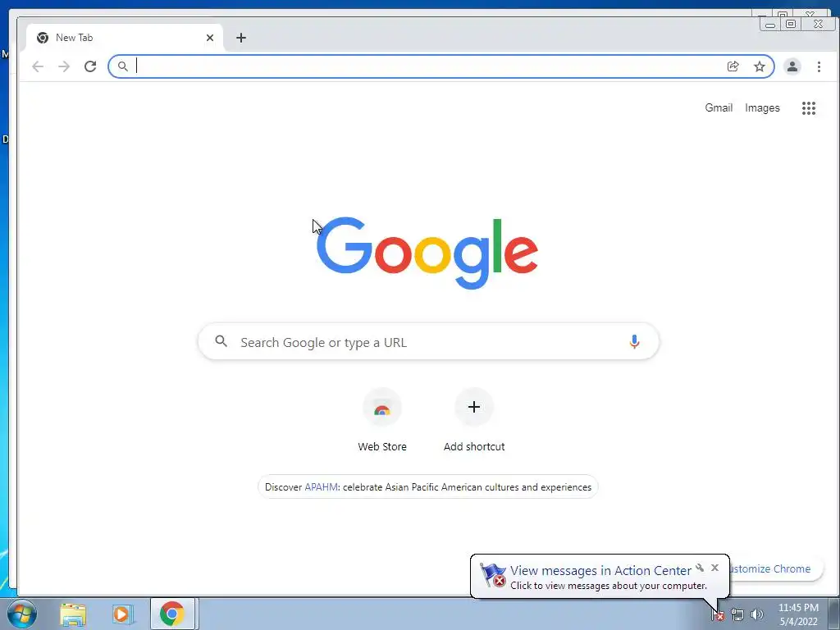Open the Chrome profile avatar
Viewport: 840px width, 630px height.
[792, 66]
